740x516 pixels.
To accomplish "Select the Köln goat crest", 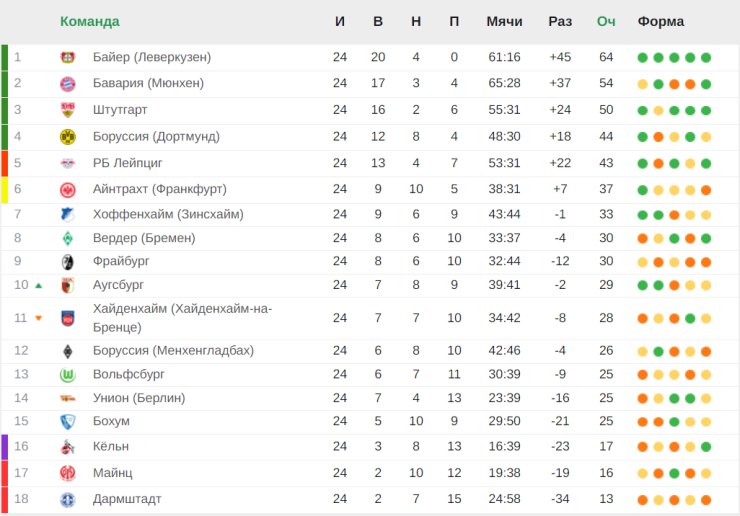I will (68, 447).
